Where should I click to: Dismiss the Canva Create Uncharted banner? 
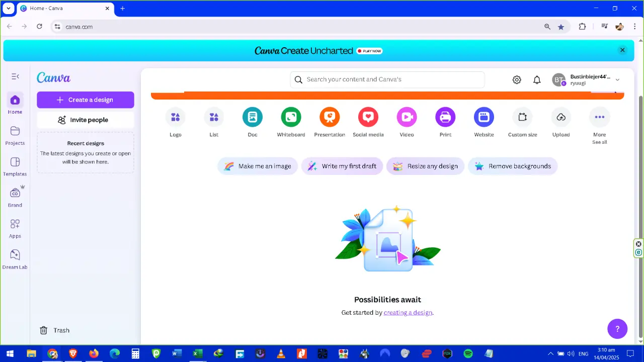(x=622, y=50)
